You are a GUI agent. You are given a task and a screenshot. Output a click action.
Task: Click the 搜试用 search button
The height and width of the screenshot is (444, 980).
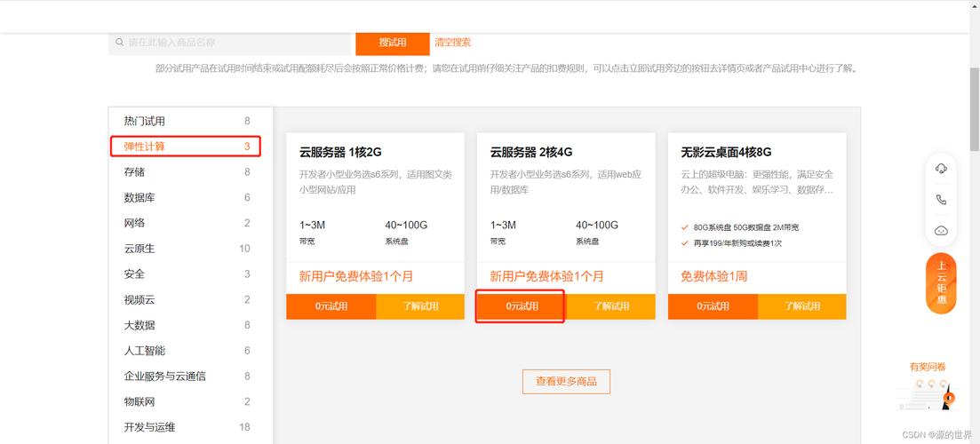coord(393,43)
